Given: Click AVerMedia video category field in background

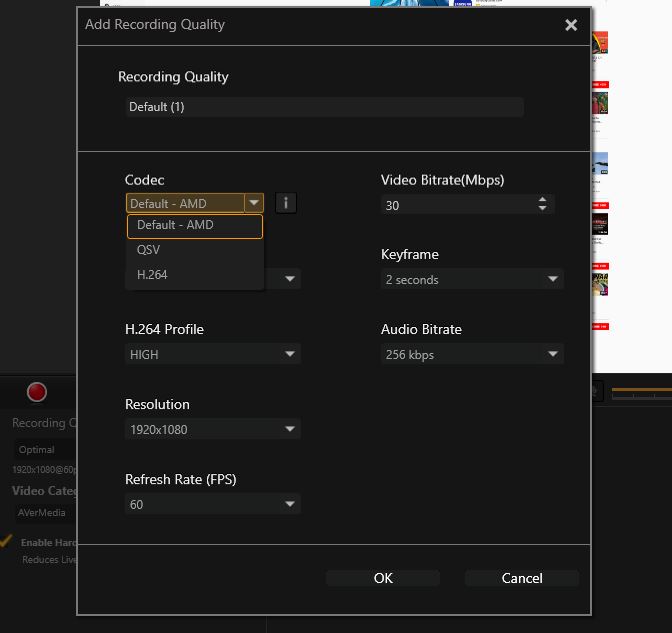Looking at the screenshot, I should pos(46,513).
